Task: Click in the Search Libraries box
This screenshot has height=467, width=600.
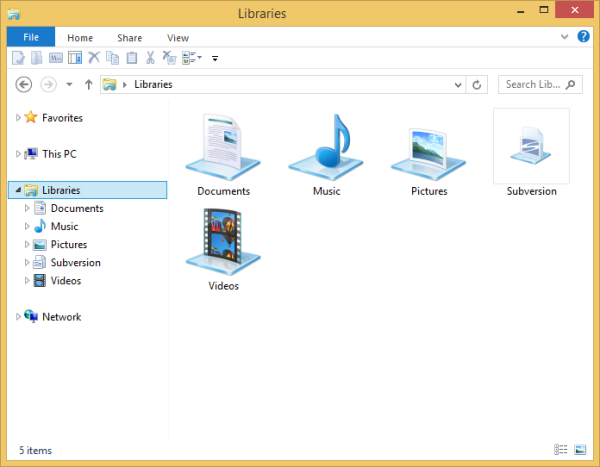Action: coord(540,85)
